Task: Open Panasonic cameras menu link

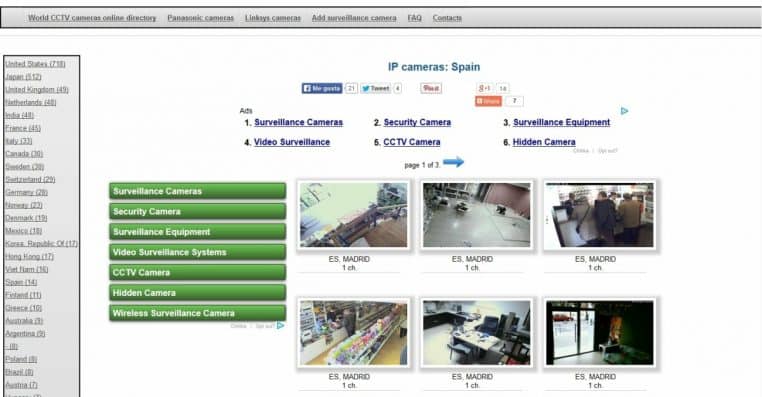Action: 201,18
